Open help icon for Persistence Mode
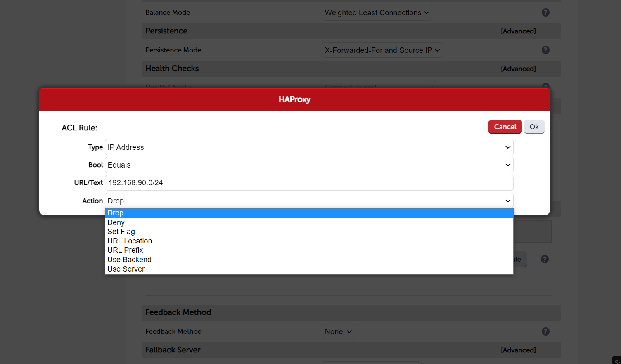 (x=545, y=50)
